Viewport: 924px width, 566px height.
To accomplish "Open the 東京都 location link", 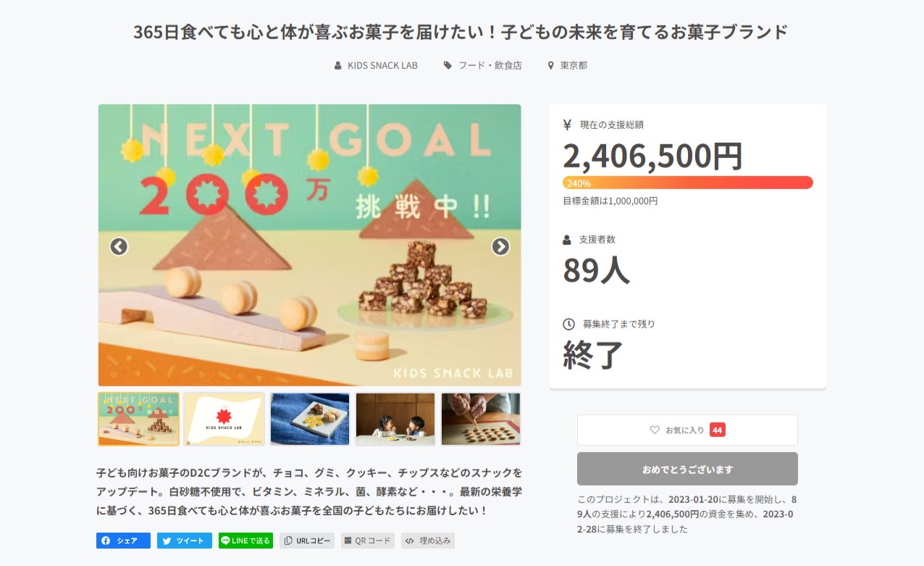I will (x=574, y=65).
